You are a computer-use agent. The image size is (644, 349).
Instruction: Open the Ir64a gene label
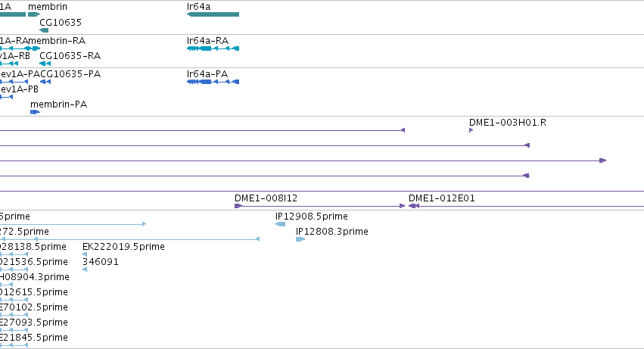click(198, 7)
